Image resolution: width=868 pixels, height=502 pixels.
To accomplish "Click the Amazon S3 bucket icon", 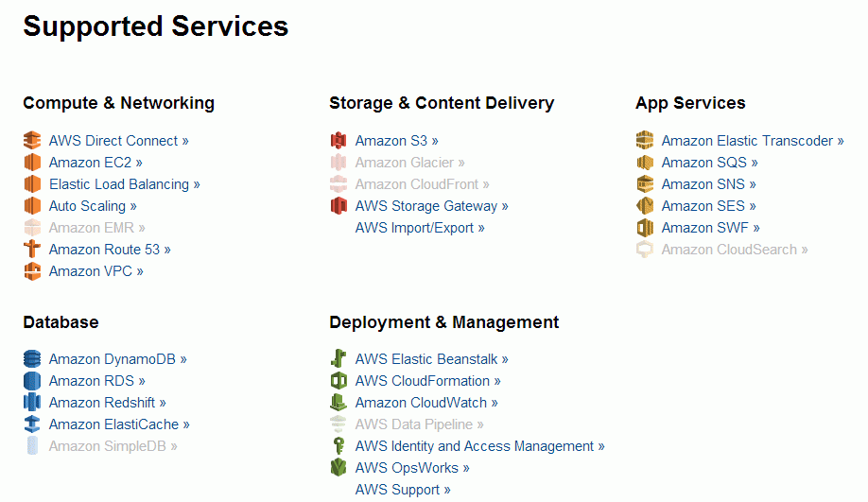I will click(339, 141).
